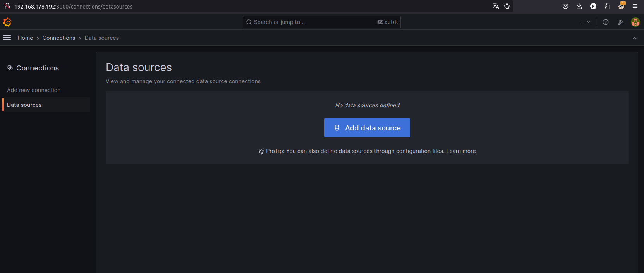Click the browser translate page icon
Screen dimensions: 644x273
[496, 6]
